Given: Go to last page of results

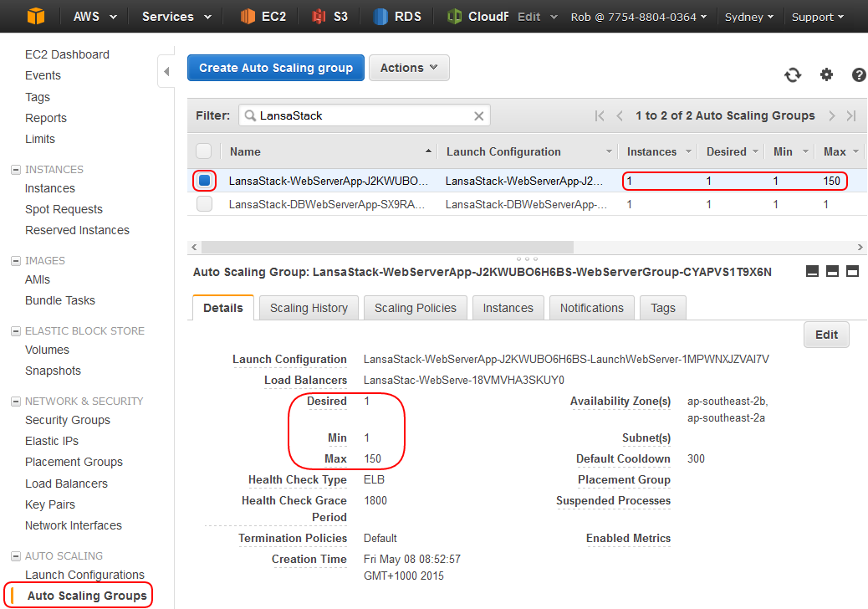Looking at the screenshot, I should click(x=851, y=115).
